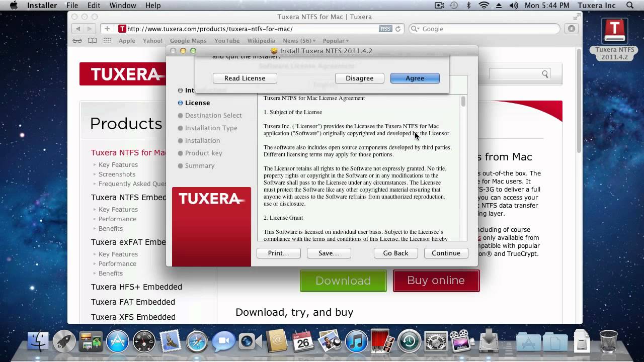
Task: Open the Edit menu
Action: click(94, 6)
